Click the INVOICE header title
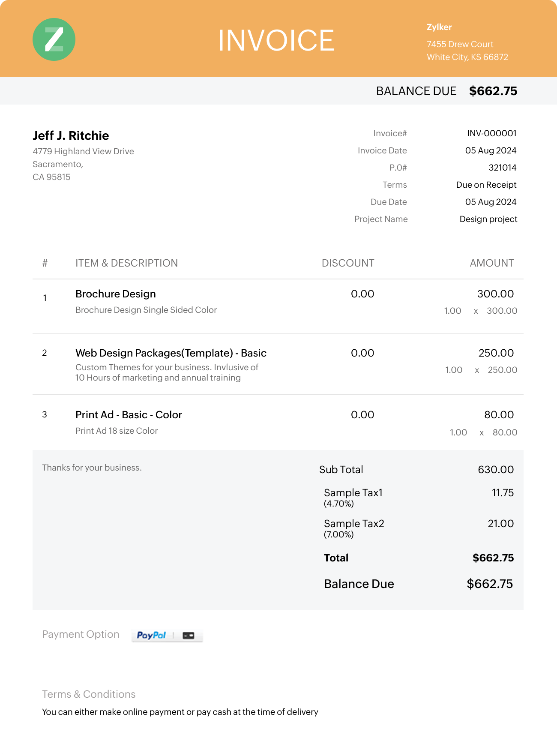The image size is (557, 756). [276, 40]
